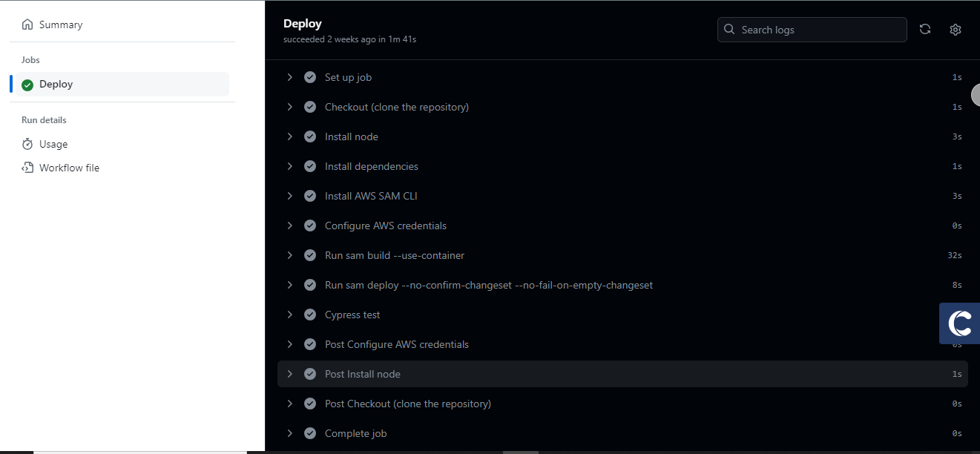Viewport: 980px width, 454px height.
Task: Expand the Install dependencies step
Action: [290, 166]
